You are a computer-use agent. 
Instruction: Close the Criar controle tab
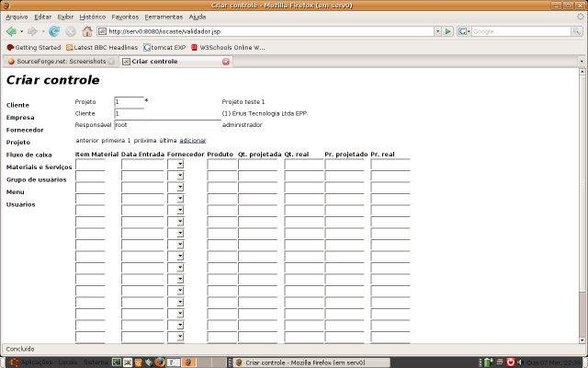pyautogui.click(x=226, y=62)
